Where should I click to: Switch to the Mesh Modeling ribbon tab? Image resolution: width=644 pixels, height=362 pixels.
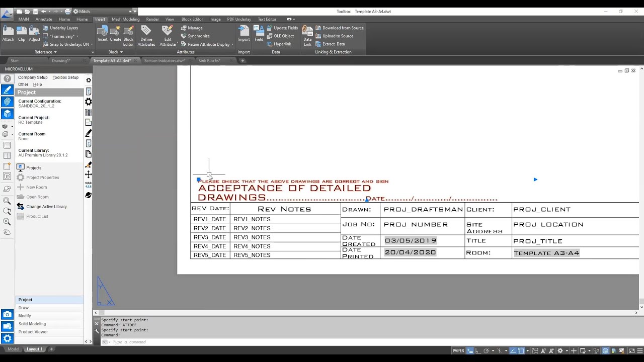(126, 19)
